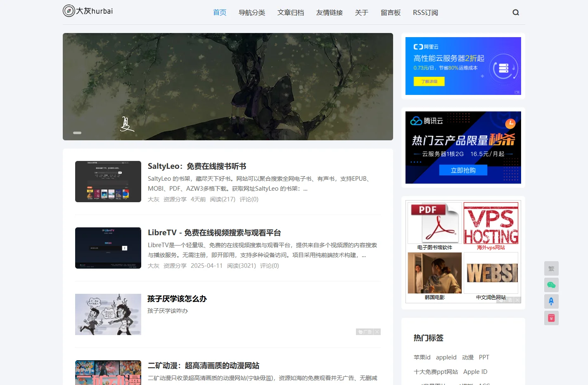
Task: Select the 十大免费ppt网站 tag
Action: coord(436,372)
